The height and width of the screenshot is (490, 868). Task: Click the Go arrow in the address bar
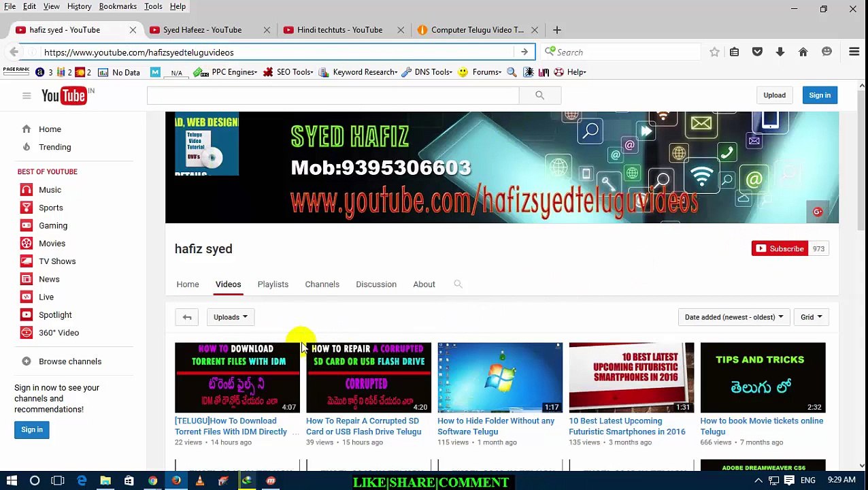click(x=524, y=52)
